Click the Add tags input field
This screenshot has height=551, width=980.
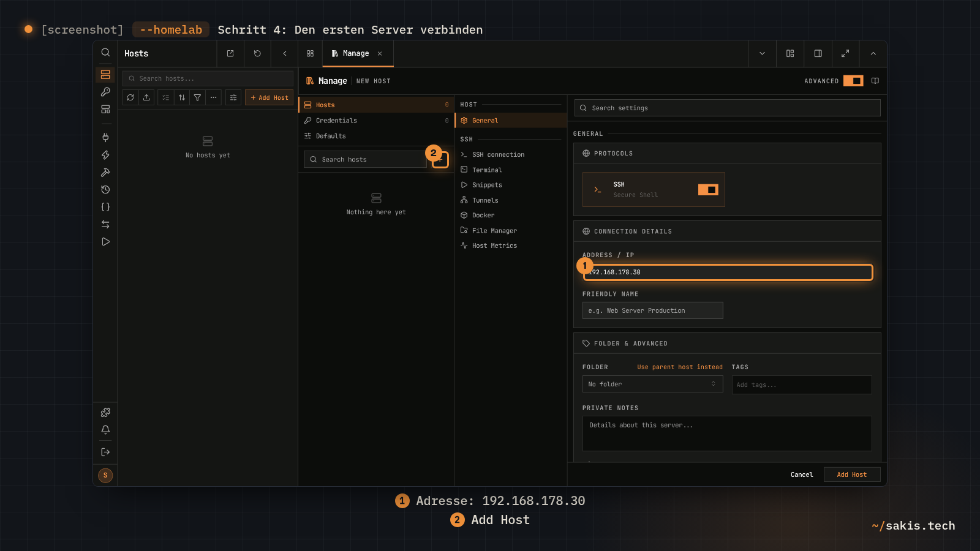(x=802, y=385)
